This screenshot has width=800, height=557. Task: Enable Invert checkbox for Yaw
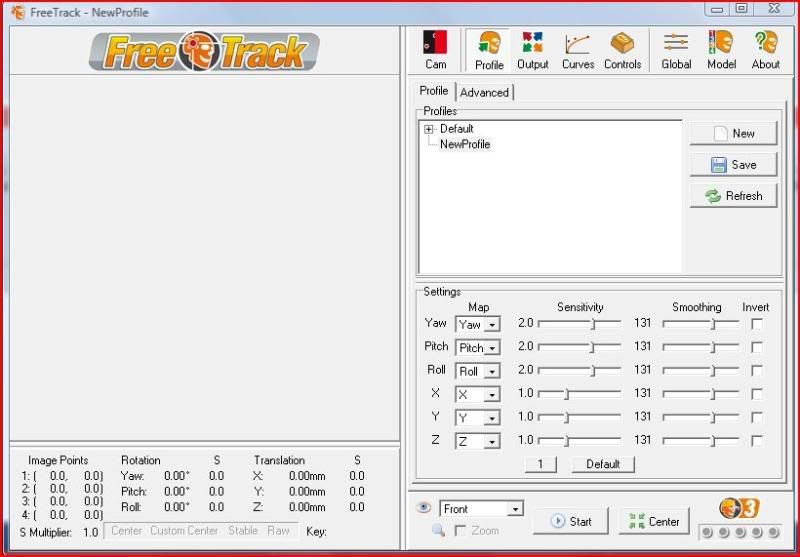[x=757, y=324]
